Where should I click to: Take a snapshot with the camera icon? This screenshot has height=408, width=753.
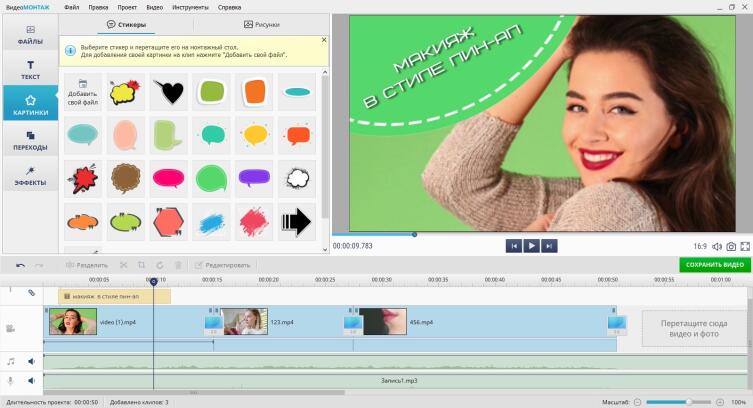731,246
